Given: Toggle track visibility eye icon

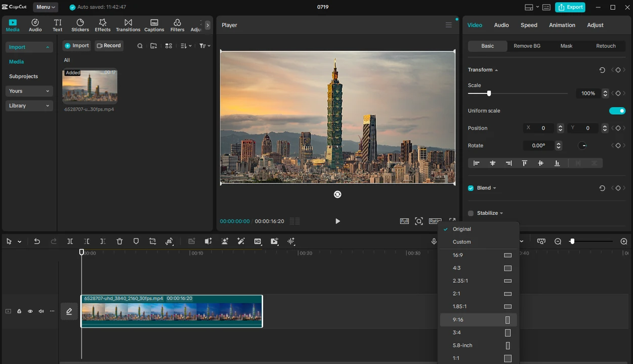Looking at the screenshot, I should pyautogui.click(x=30, y=311).
